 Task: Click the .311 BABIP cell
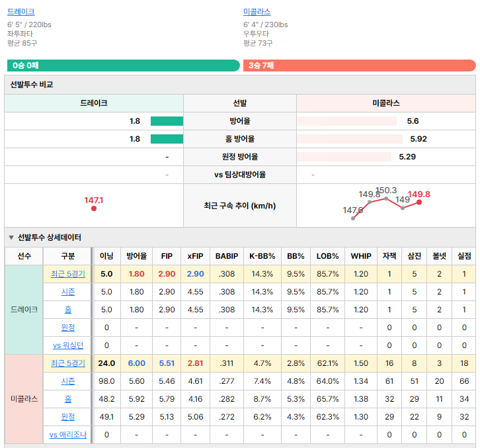click(227, 363)
